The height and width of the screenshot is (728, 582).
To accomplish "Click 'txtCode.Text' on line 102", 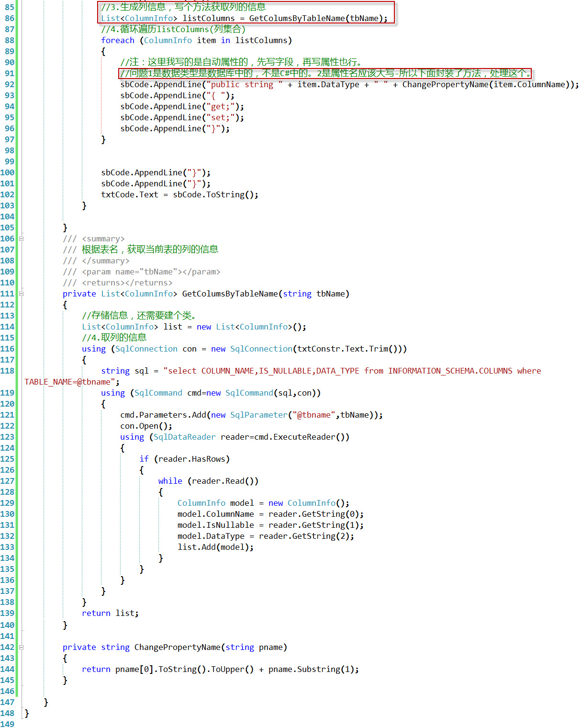I will coord(129,194).
